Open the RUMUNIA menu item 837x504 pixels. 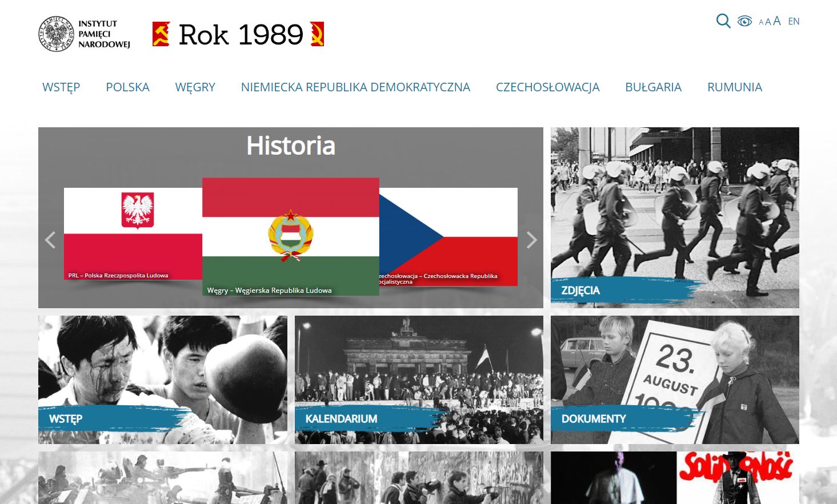735,87
